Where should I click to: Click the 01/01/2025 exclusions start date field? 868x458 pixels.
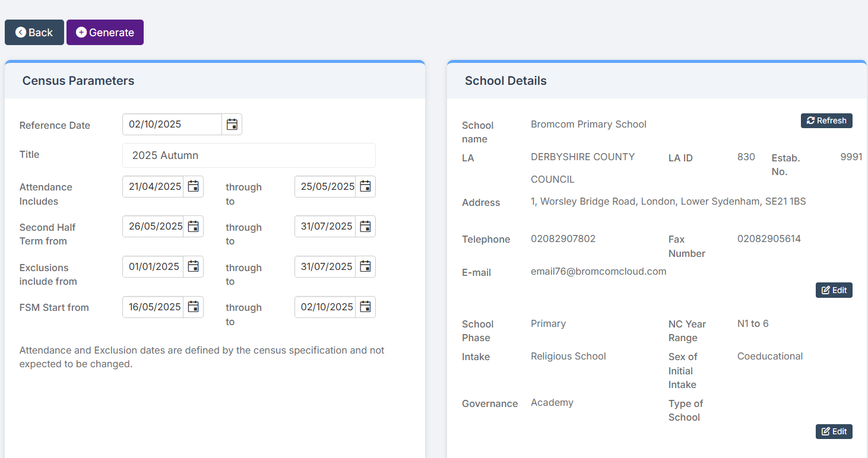154,267
